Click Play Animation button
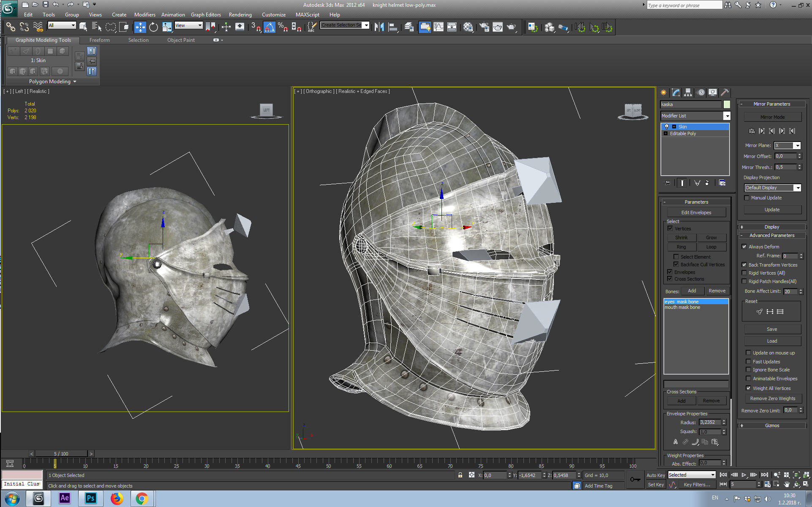The image size is (812, 507). [744, 475]
